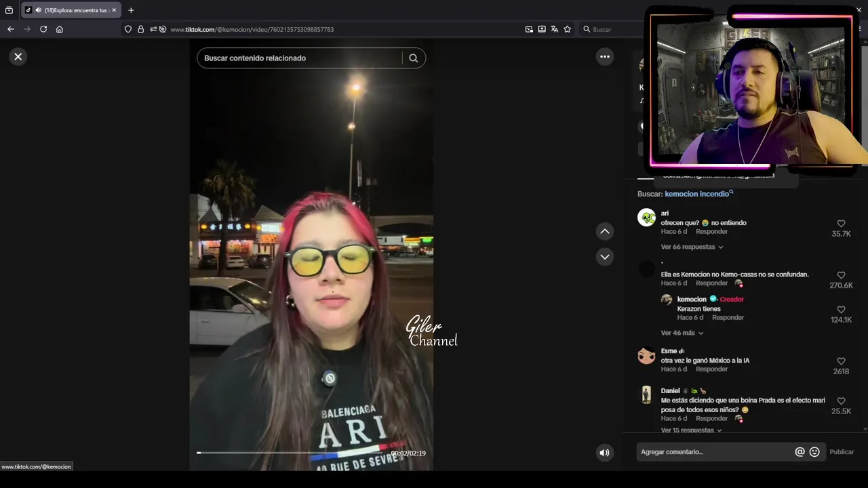Click Responder under ari's comment
This screenshot has height=488, width=868.
click(x=711, y=232)
